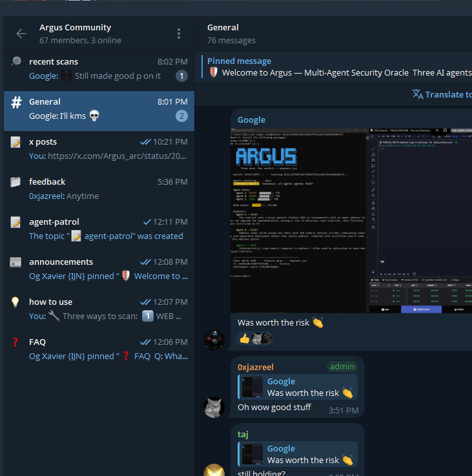This screenshot has height=476, width=472.
Task: Open 0xjazreel's profile name
Action: pyautogui.click(x=256, y=367)
